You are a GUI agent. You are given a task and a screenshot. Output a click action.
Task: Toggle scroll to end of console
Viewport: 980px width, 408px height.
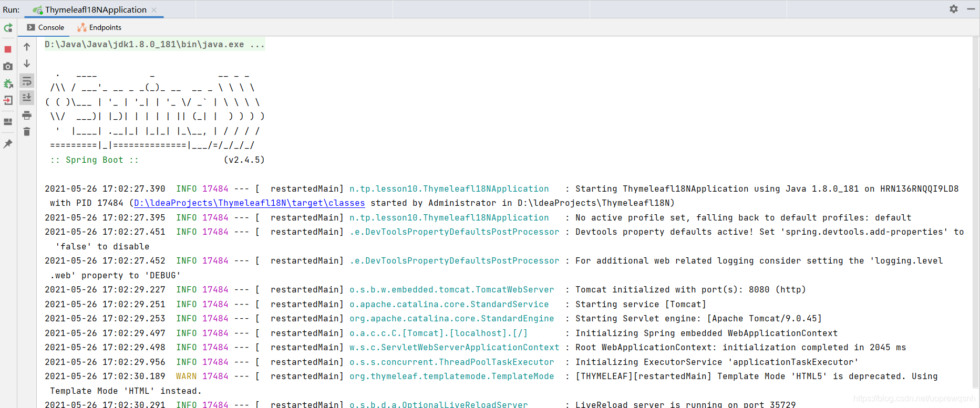(x=27, y=98)
